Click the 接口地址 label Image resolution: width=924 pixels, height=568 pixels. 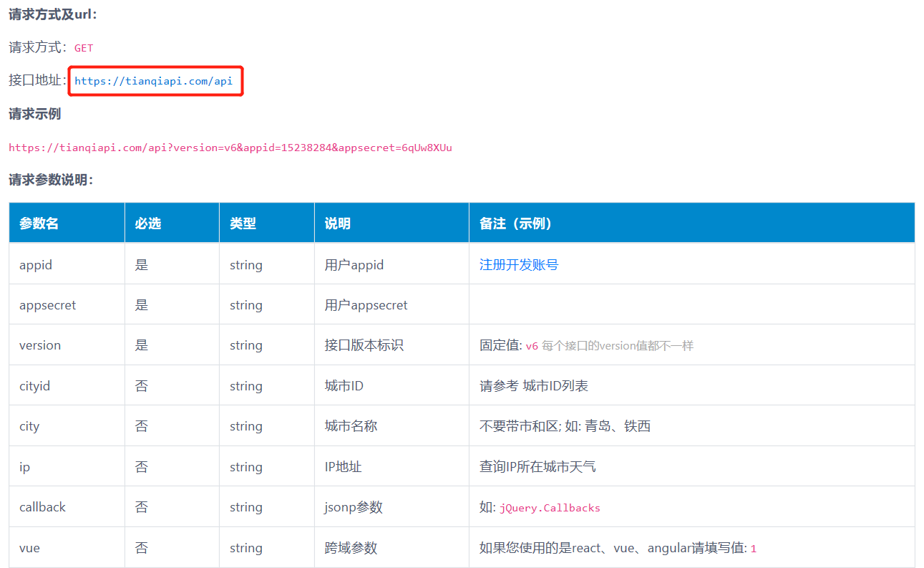point(37,80)
